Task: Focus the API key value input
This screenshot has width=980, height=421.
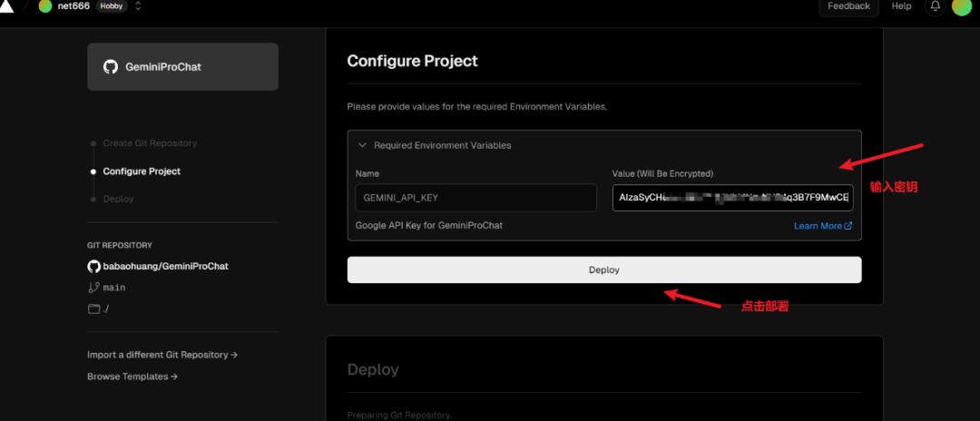Action: (732, 198)
